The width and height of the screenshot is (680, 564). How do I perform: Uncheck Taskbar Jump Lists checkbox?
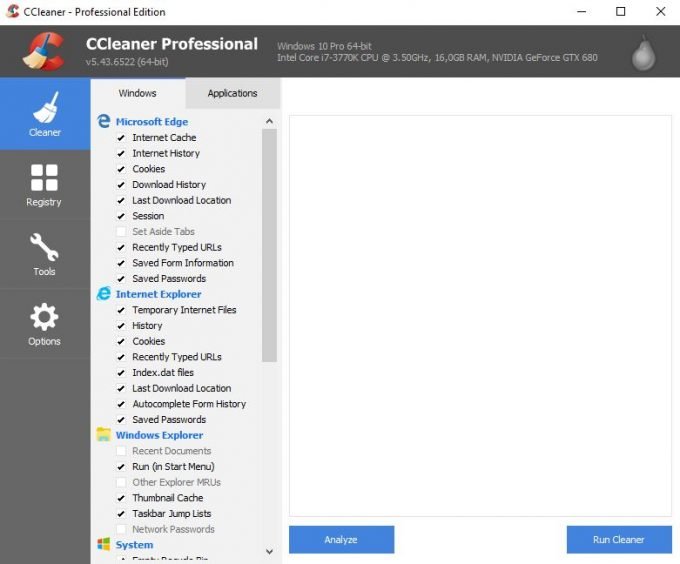121,514
